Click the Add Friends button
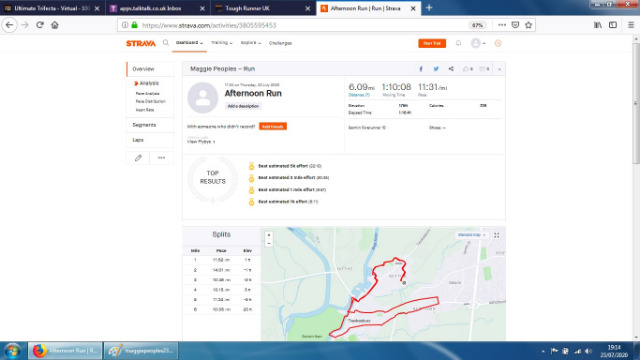Image resolution: width=640 pixels, height=360 pixels. 273,127
